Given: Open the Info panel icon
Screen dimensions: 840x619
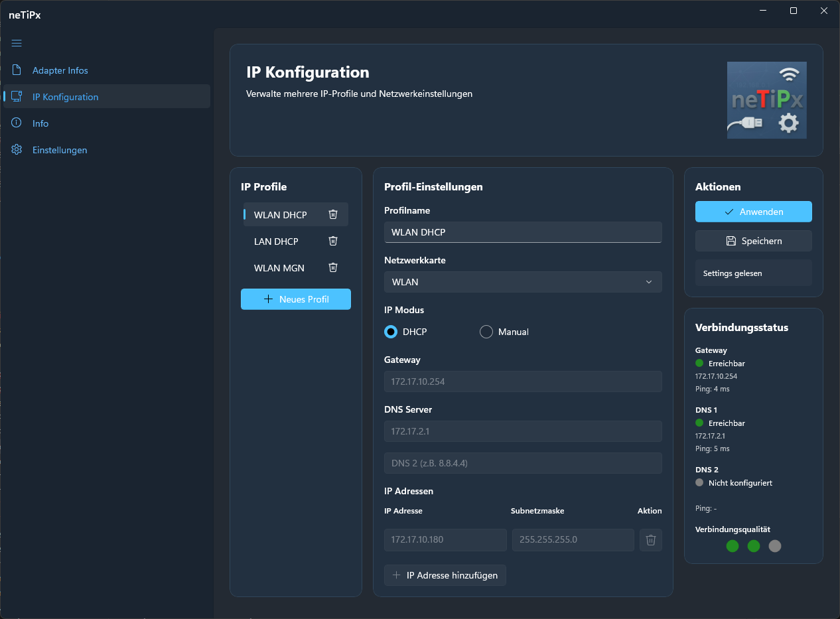Looking at the screenshot, I should [x=16, y=123].
